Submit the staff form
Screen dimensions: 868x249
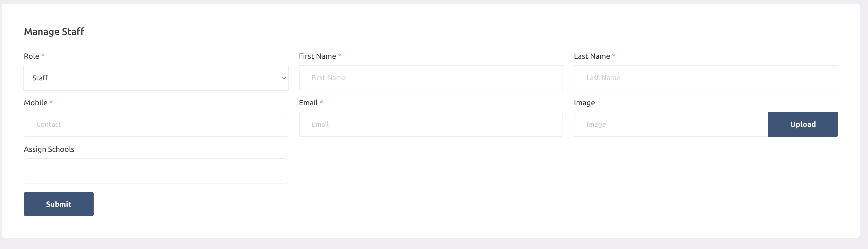point(59,204)
